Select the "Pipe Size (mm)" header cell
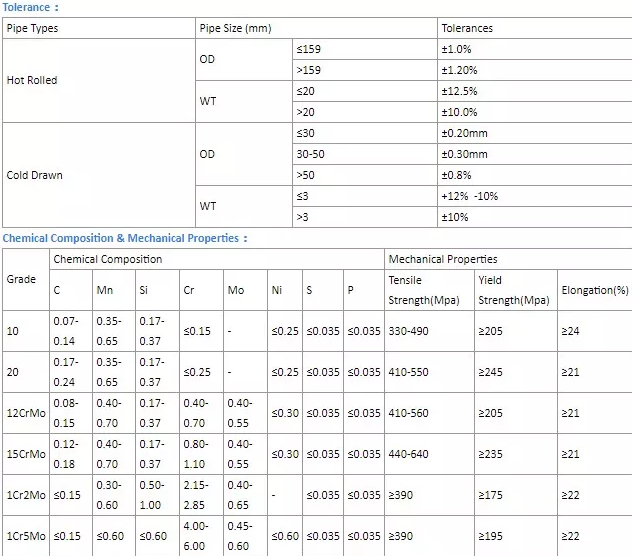The height and width of the screenshot is (556, 632). point(235,28)
